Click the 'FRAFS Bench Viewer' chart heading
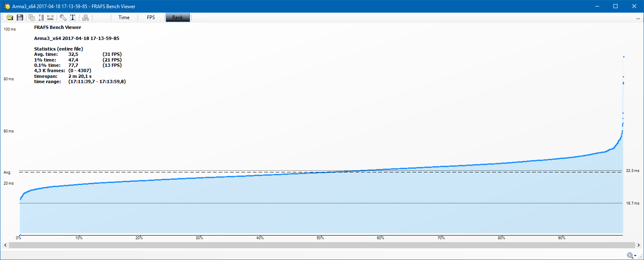Viewport: 644px width, 260px height. click(x=57, y=27)
